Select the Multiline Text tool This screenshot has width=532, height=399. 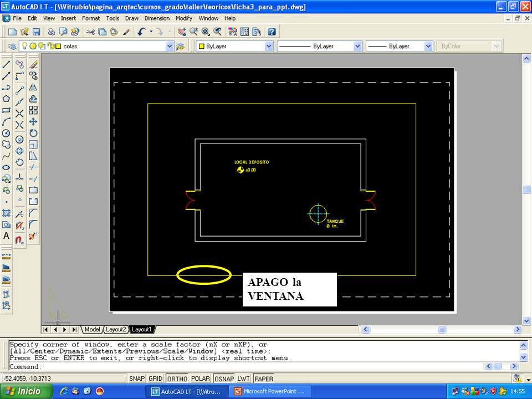6,236
